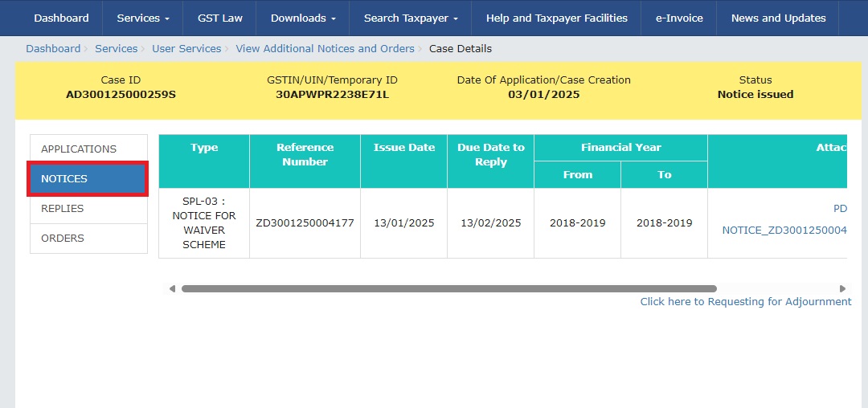Click the Notice issued status text

pos(755,95)
